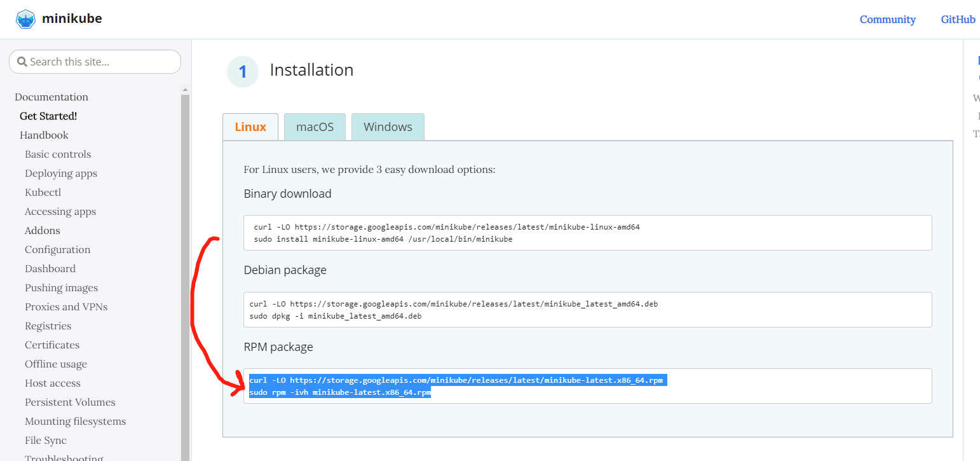Open Documentation in sidebar
The width and height of the screenshot is (980, 461).
tap(51, 97)
